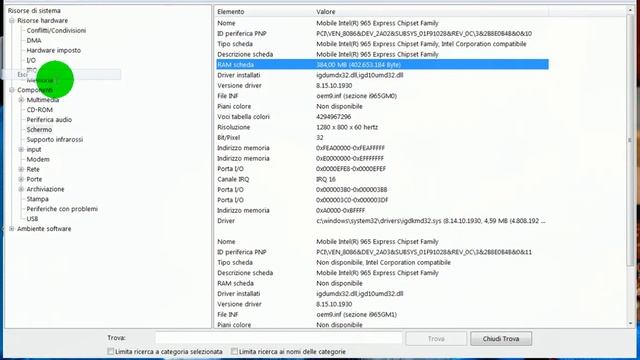
Task: Select the Driver igdkmd32.sys row
Action: coord(382,221)
